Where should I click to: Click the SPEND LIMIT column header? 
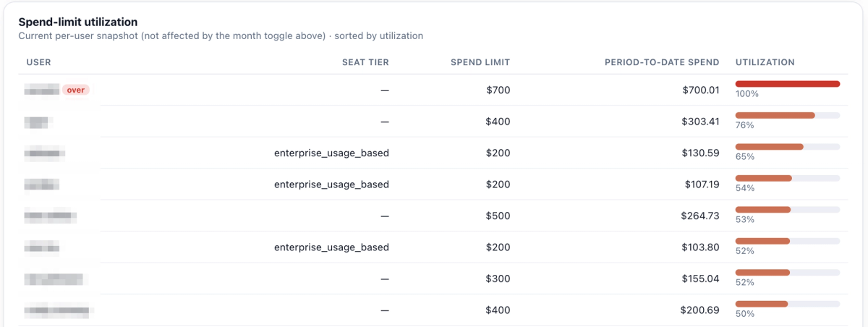point(480,62)
